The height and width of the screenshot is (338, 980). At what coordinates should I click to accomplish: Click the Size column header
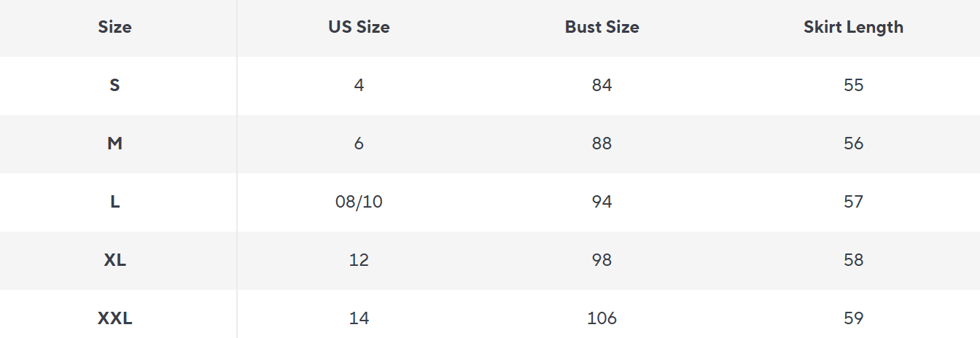click(x=114, y=28)
